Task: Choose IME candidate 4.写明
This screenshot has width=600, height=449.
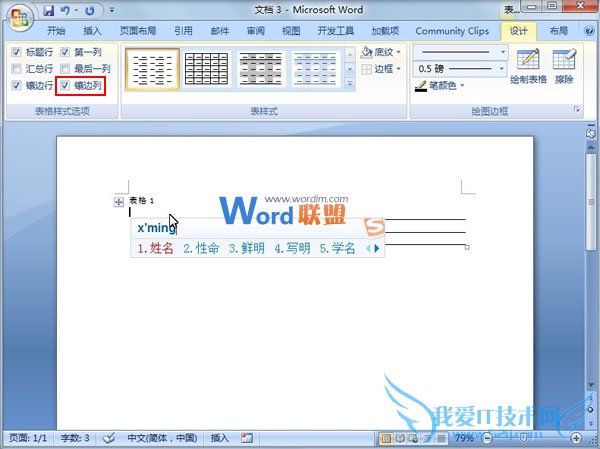Action: (292, 248)
